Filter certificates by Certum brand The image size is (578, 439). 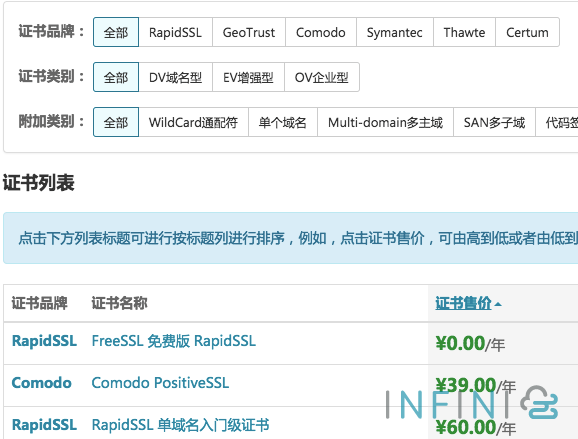click(527, 32)
